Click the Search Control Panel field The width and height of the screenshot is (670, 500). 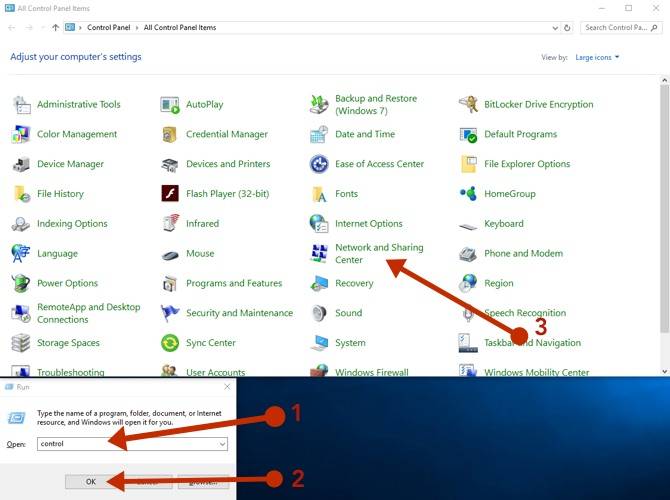(621, 28)
